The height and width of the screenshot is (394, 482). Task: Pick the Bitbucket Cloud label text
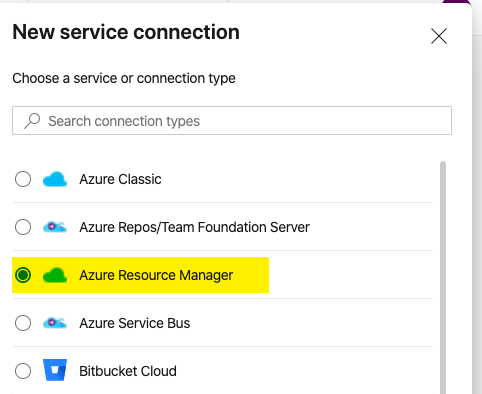click(128, 371)
